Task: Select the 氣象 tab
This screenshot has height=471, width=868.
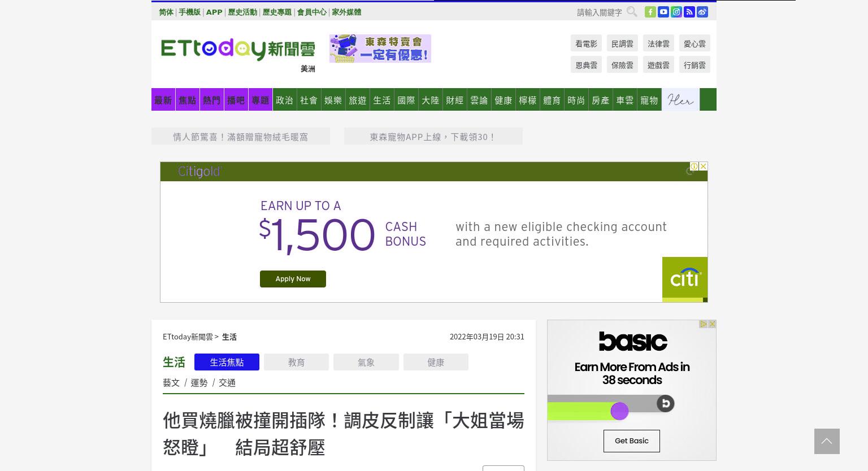Action: [x=366, y=362]
